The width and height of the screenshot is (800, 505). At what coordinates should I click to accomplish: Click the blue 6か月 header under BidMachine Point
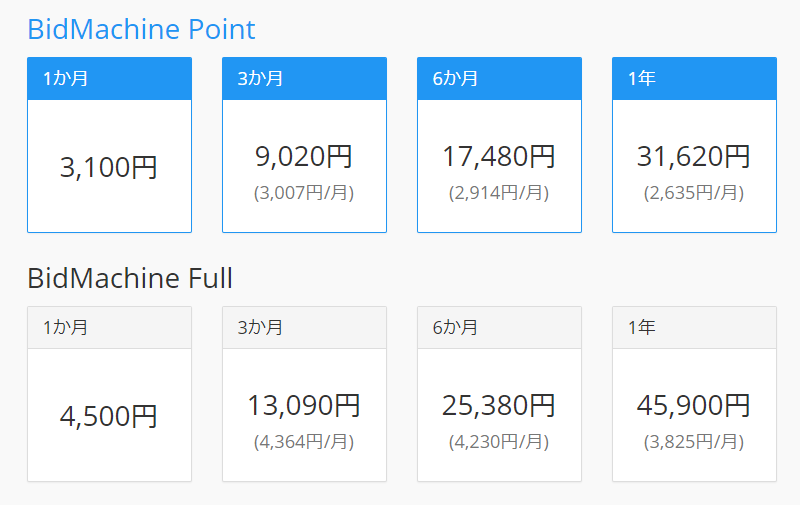coord(499,78)
